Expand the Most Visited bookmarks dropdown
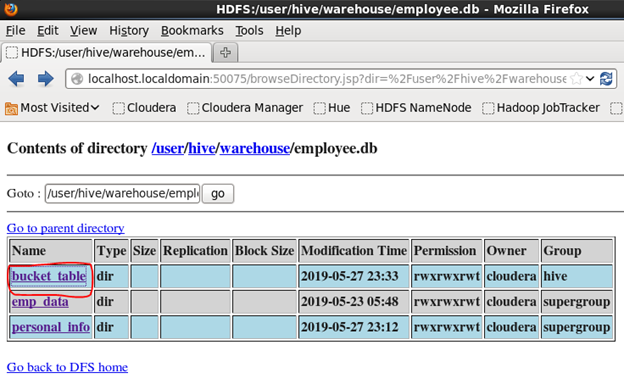The height and width of the screenshot is (375, 625). (94, 108)
